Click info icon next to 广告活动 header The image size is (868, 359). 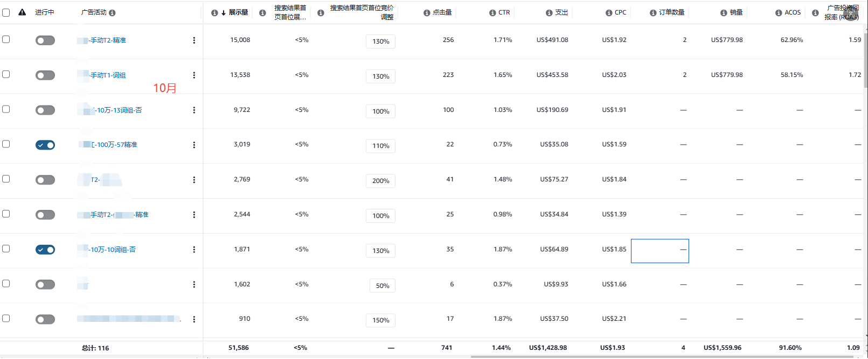click(112, 13)
